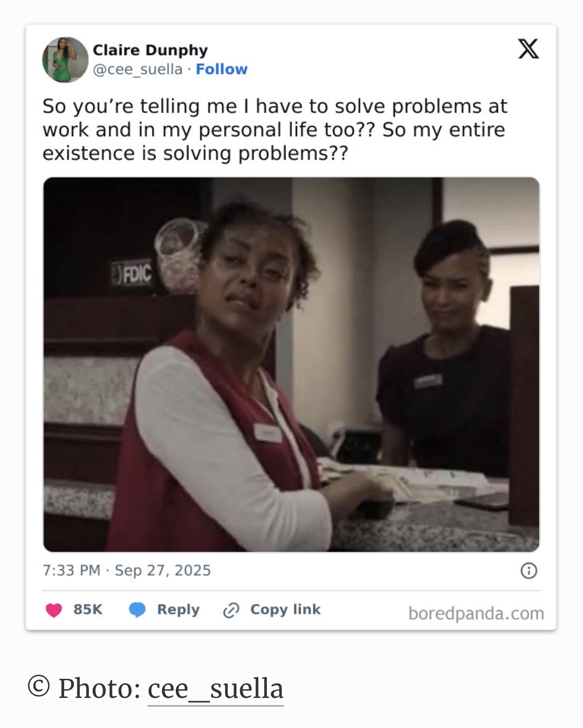The width and height of the screenshot is (583, 728).
Task: Open the 7:33 PM timestamp link
Action: click(x=71, y=570)
